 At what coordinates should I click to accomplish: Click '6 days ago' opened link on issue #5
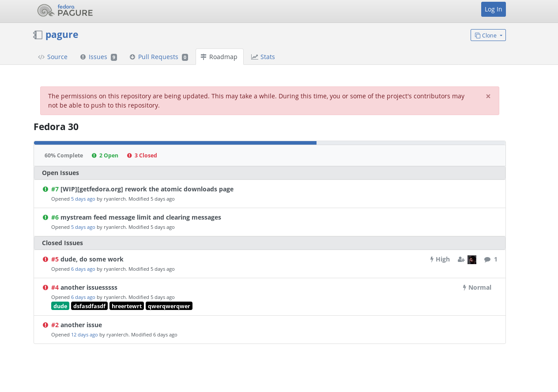point(83,269)
